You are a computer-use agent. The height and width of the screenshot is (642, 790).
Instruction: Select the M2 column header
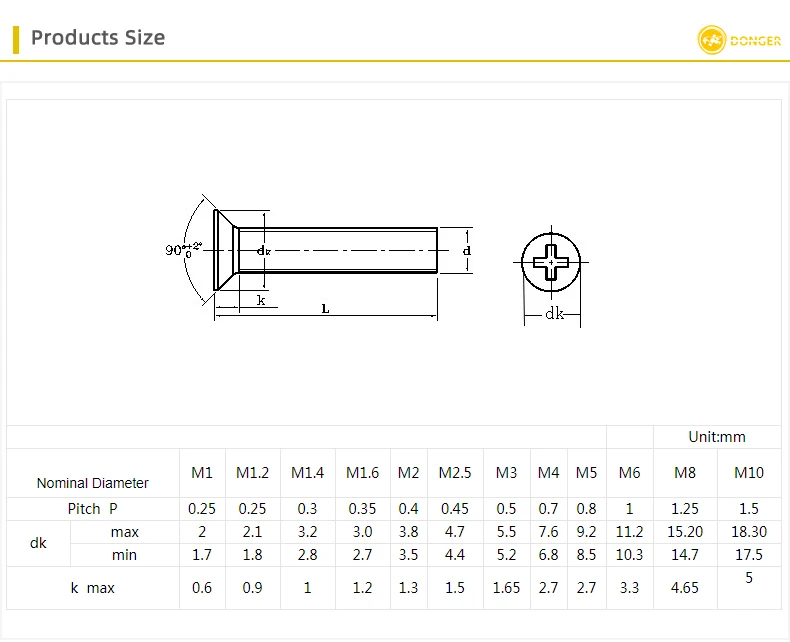point(408,473)
